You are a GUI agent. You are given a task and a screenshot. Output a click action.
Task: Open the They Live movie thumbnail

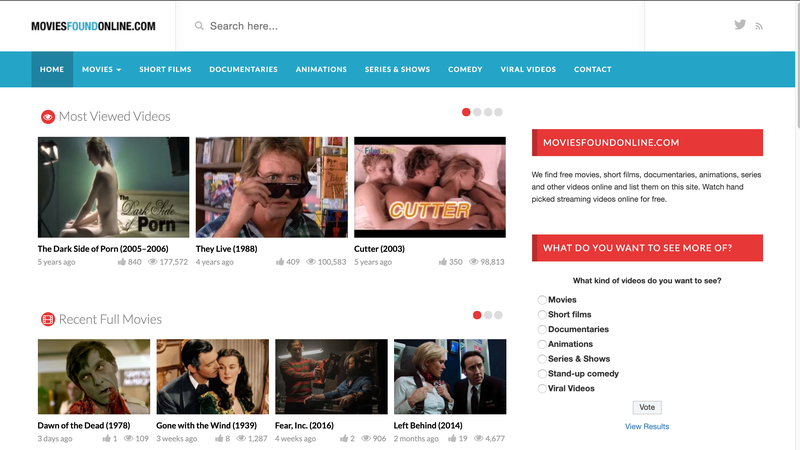[271, 187]
